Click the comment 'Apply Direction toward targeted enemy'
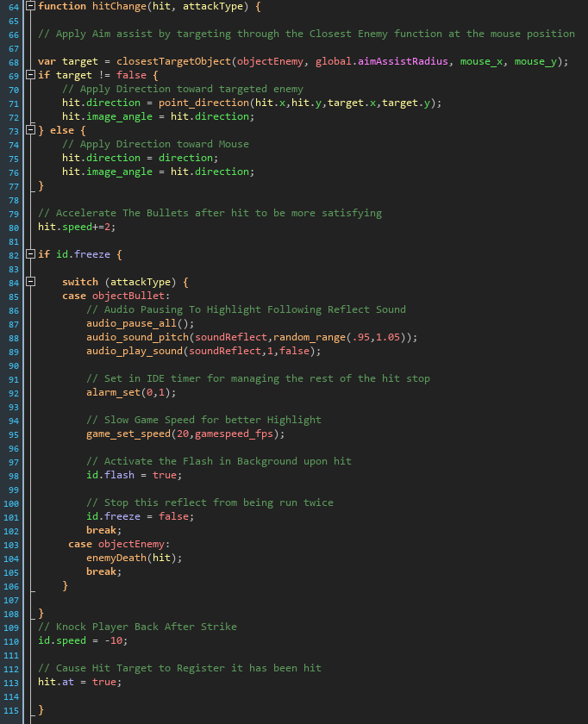Viewport: 588px width, 724px height. (183, 89)
